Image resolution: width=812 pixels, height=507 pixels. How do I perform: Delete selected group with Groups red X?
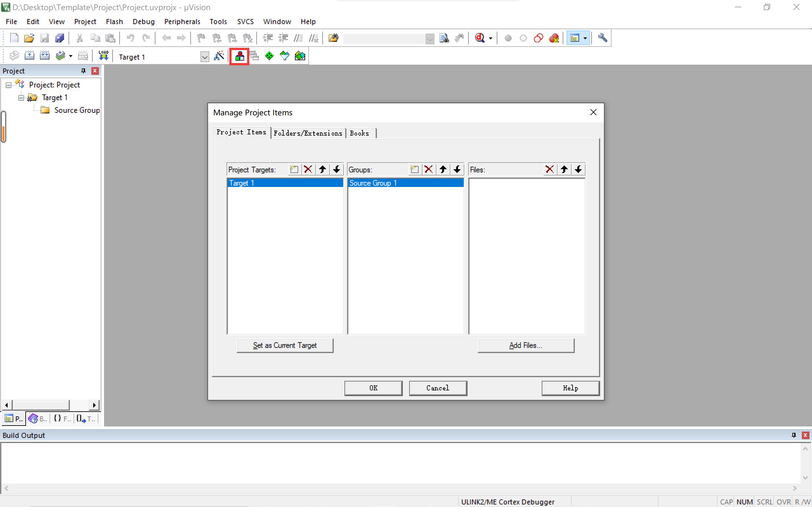point(429,170)
